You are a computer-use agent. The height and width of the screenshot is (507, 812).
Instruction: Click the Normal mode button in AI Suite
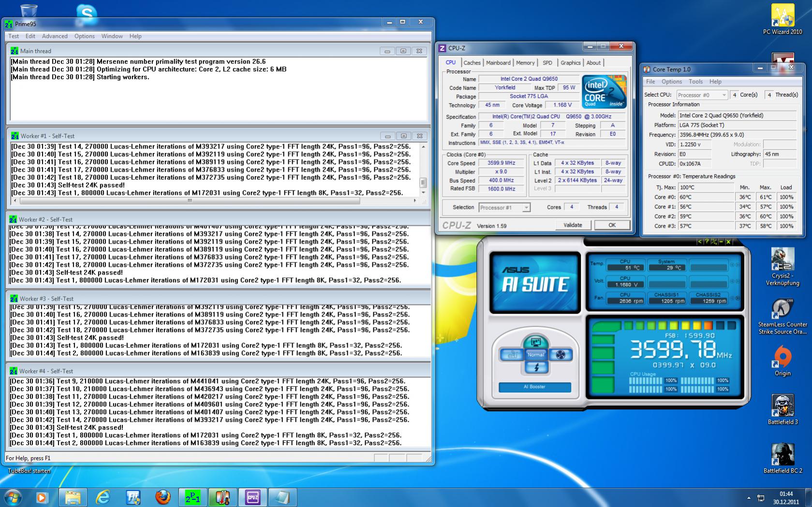click(536, 355)
